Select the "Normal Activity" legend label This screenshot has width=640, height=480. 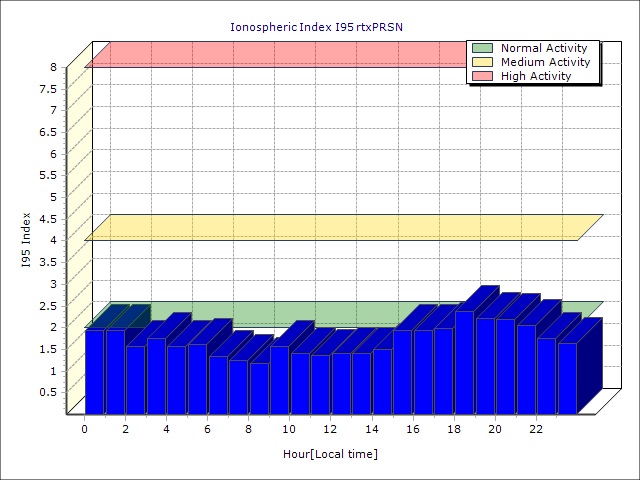(543, 48)
